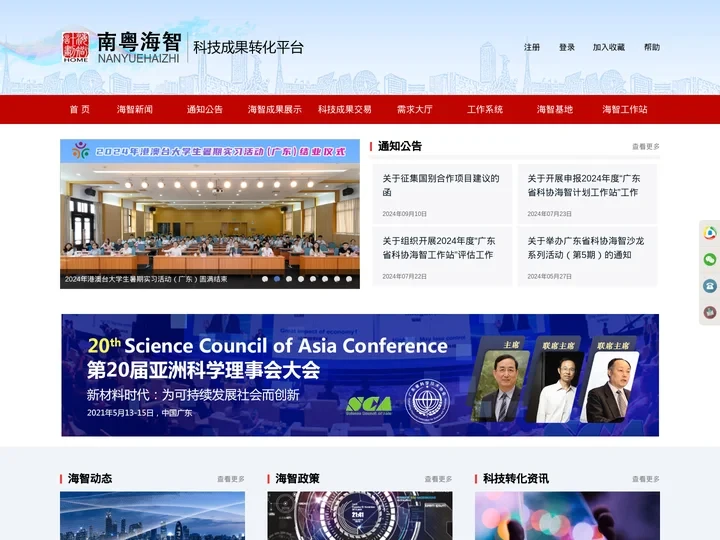Open the 帮助 help link
The width and height of the screenshot is (720, 540).
click(x=652, y=47)
